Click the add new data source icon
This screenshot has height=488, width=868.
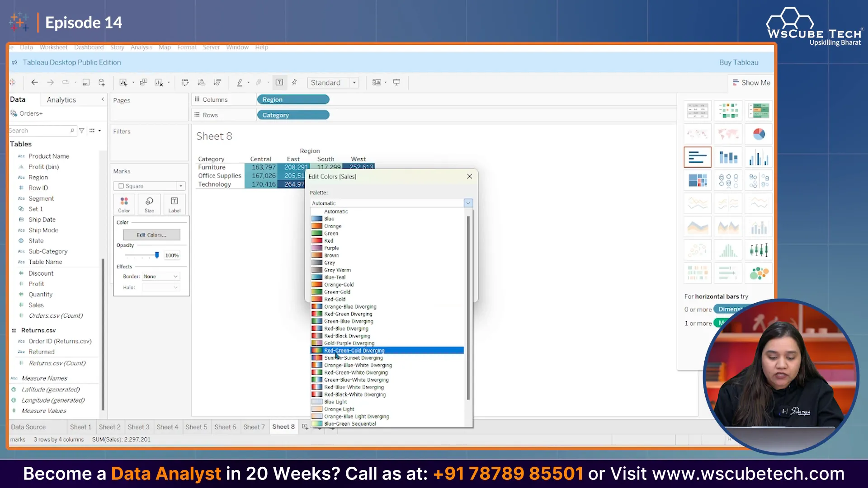click(102, 82)
